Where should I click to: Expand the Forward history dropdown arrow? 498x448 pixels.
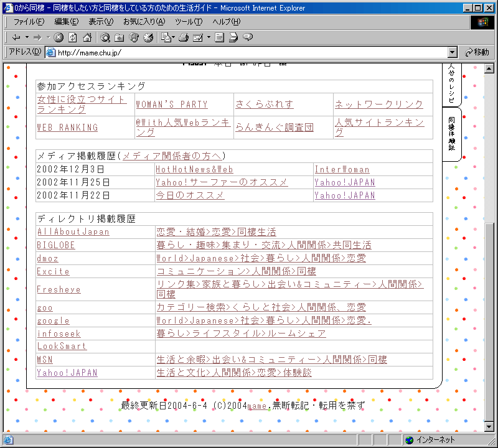pyautogui.click(x=49, y=37)
